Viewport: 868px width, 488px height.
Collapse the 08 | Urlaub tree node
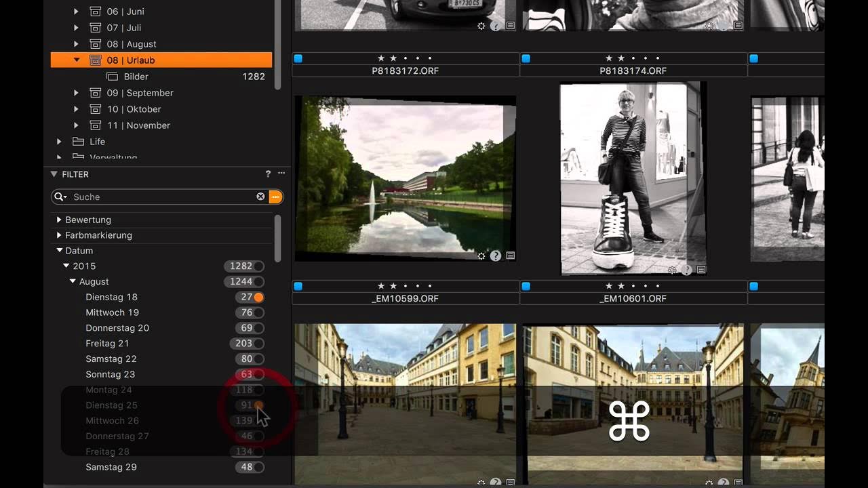coord(76,60)
